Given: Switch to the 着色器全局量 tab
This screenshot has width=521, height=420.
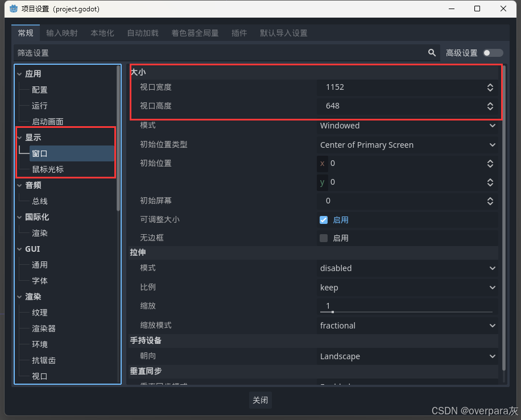Looking at the screenshot, I should [x=195, y=33].
